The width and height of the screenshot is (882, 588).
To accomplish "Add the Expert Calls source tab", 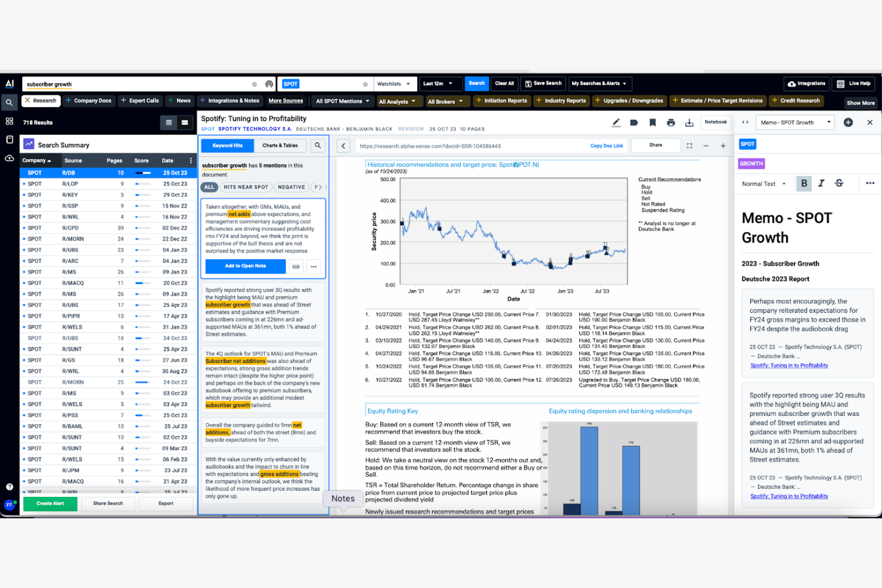I will [140, 101].
